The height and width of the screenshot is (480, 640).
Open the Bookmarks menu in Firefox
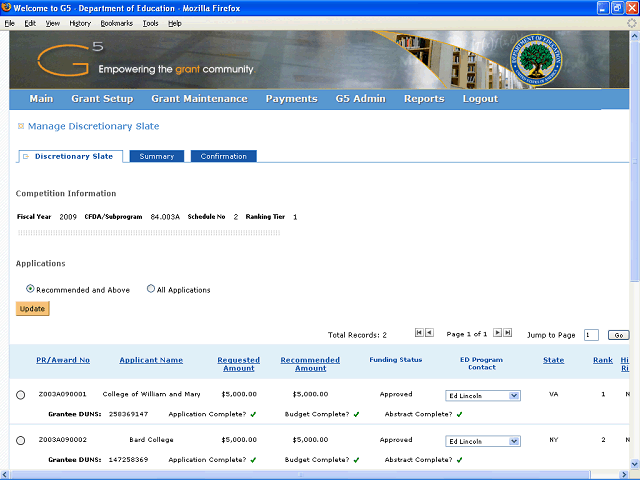[x=115, y=22]
